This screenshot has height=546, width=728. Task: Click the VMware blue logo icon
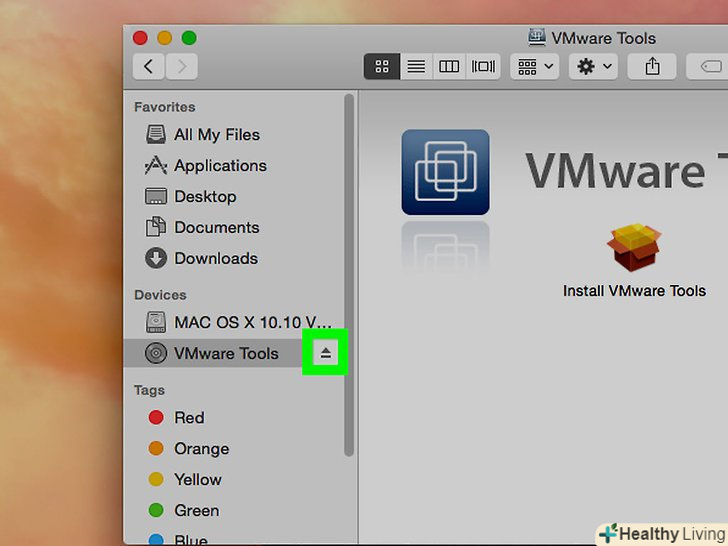point(445,172)
